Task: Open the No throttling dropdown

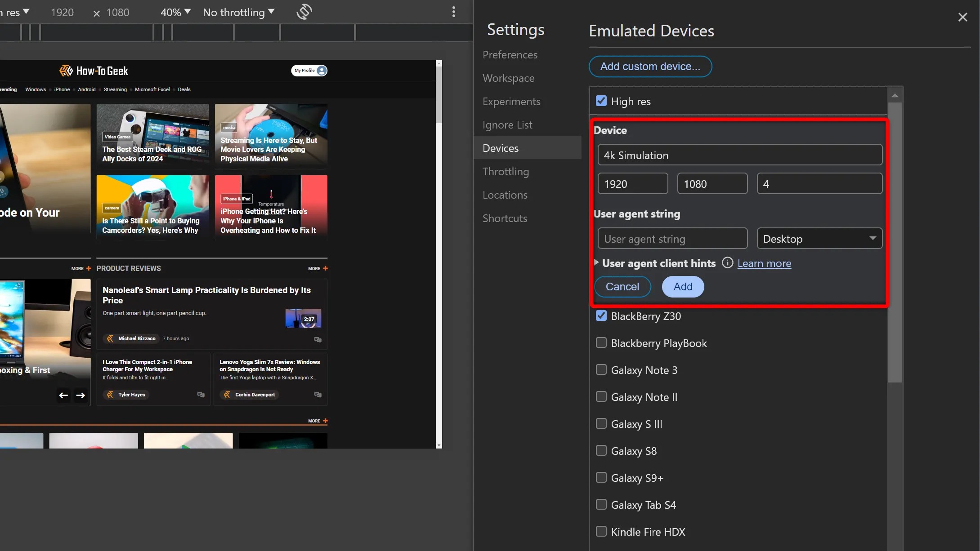Action: point(238,12)
